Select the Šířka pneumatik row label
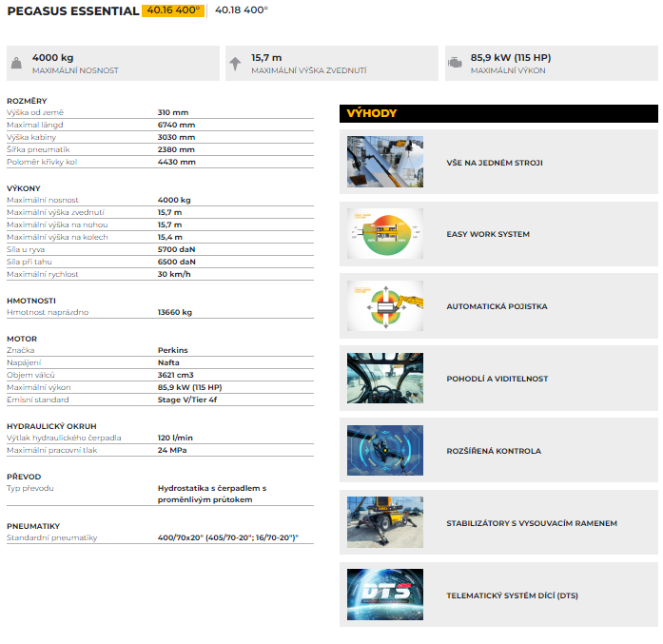 pyautogui.click(x=38, y=149)
